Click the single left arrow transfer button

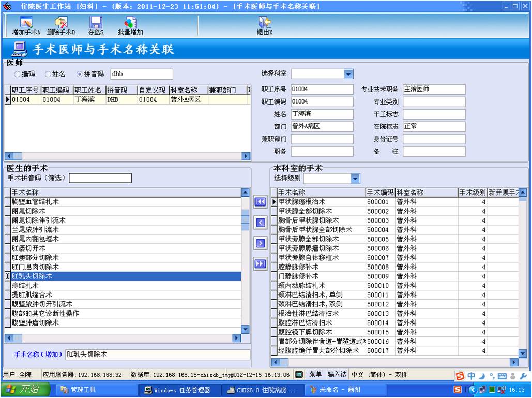click(260, 223)
